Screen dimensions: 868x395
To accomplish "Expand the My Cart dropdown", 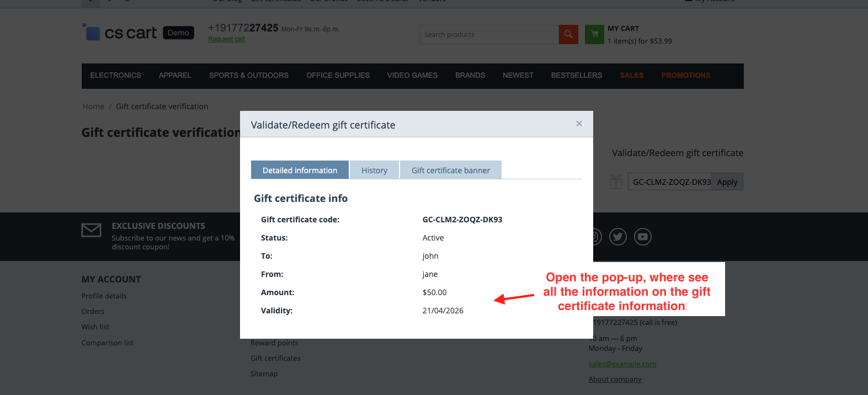I will point(640,35).
